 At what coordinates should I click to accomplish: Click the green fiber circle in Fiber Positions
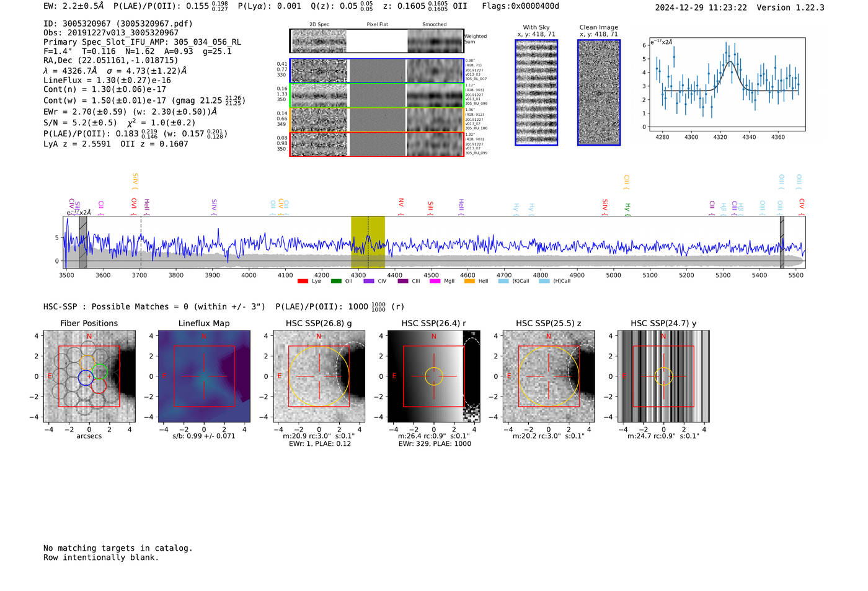tap(100, 372)
